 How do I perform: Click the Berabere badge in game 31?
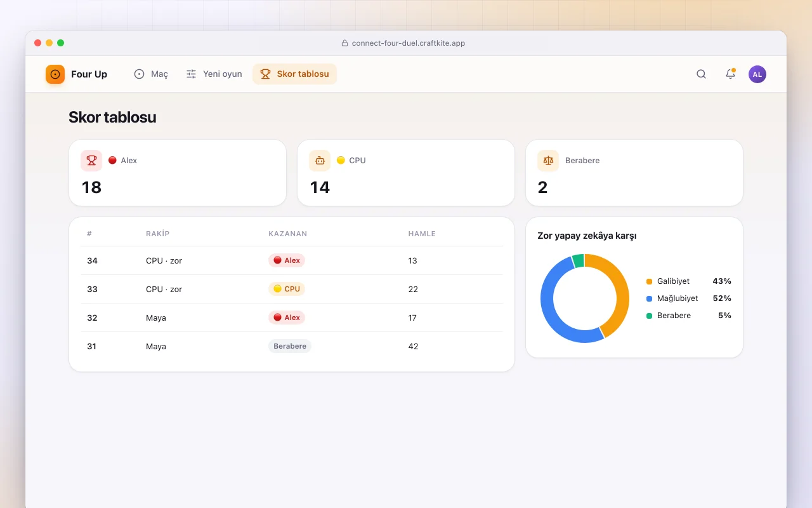tap(290, 346)
